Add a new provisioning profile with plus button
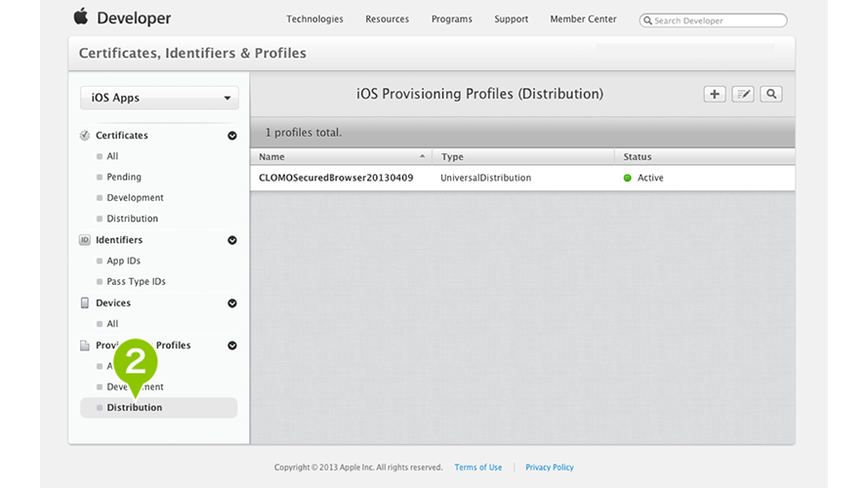 (x=715, y=94)
